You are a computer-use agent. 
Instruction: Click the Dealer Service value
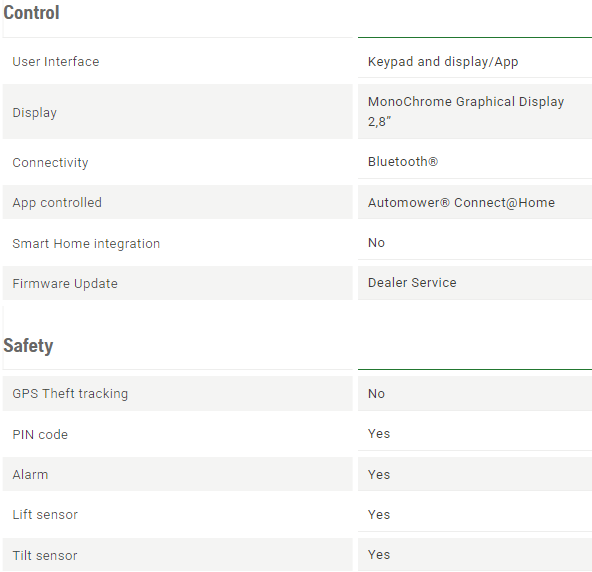point(412,282)
